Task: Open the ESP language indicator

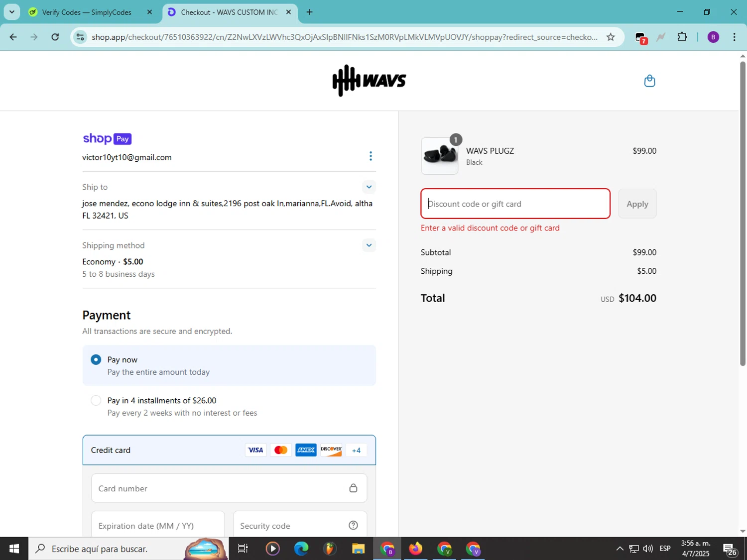Action: [665, 549]
